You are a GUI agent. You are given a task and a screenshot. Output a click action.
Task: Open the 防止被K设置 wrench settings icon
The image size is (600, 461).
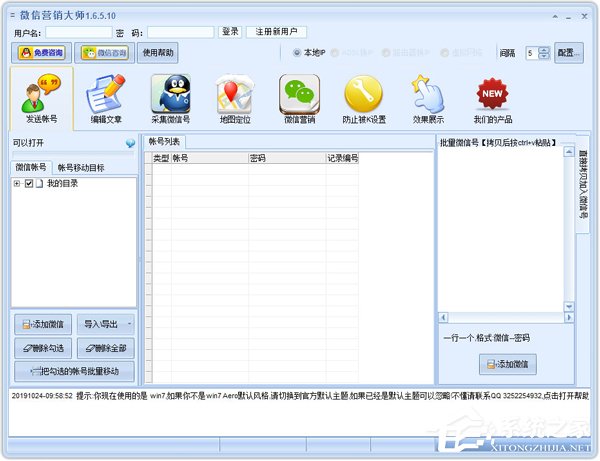[364, 99]
